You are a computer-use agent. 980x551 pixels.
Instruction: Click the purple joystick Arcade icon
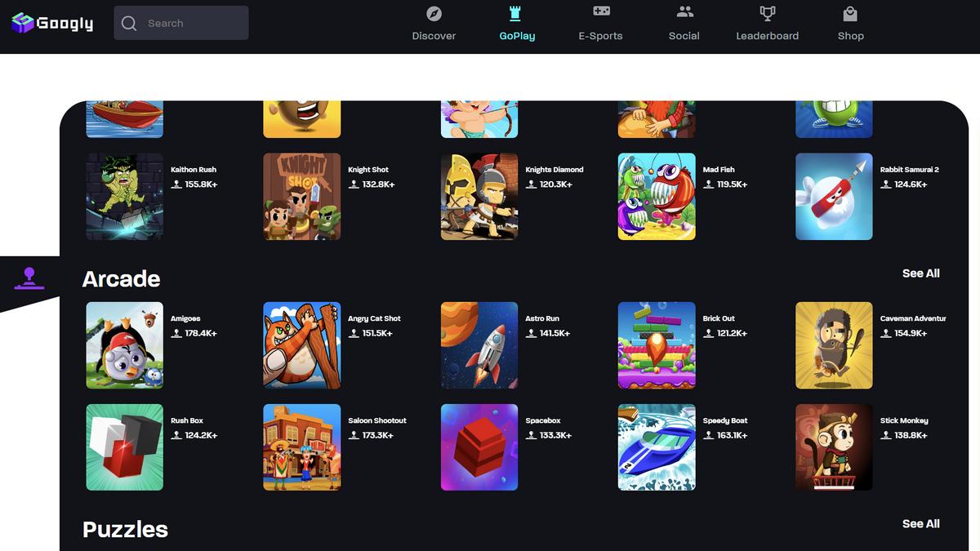coord(29,278)
